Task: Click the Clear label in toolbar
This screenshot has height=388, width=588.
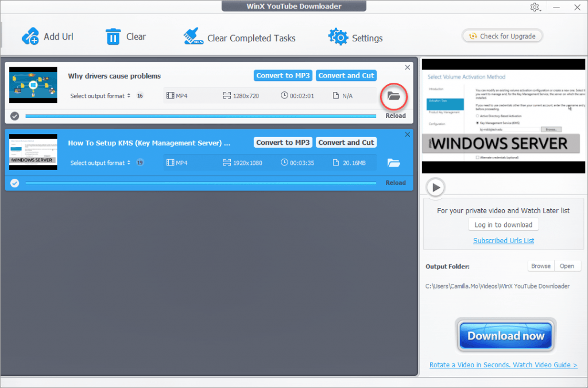Action: coord(136,36)
